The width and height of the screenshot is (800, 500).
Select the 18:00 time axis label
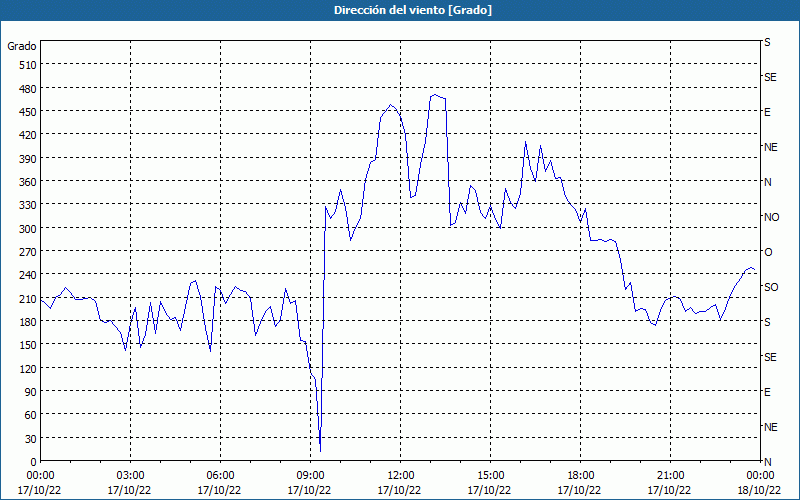(580, 476)
